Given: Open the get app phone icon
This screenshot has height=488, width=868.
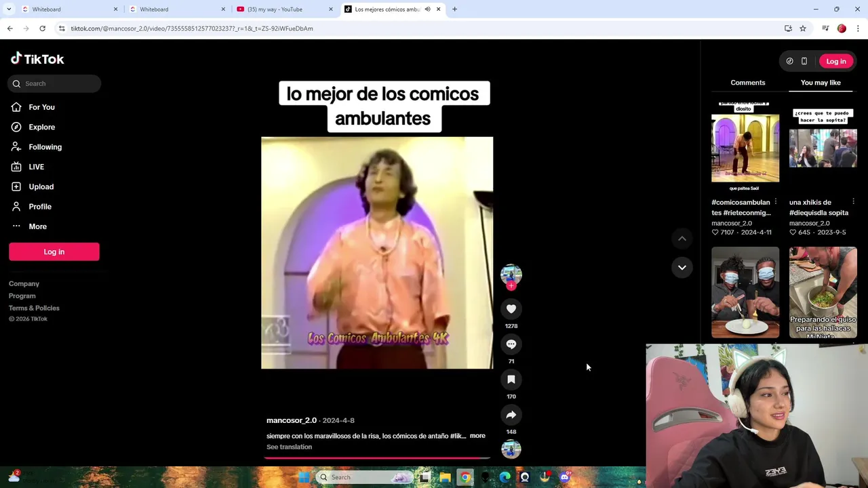Looking at the screenshot, I should click(804, 61).
